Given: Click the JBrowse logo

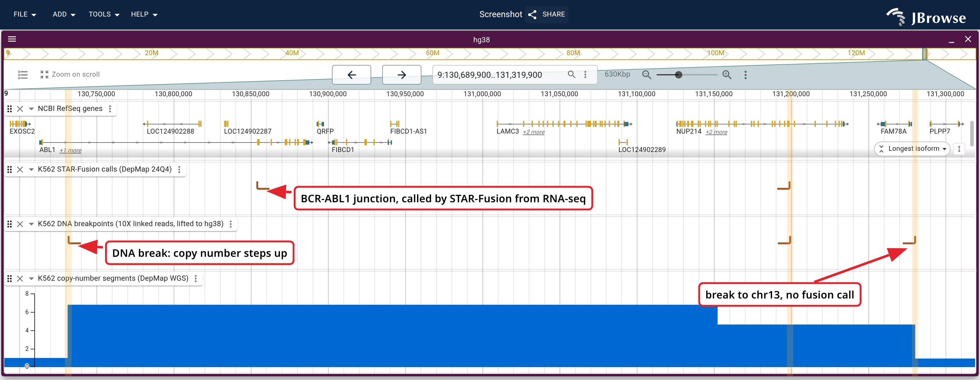Looking at the screenshot, I should click(927, 17).
